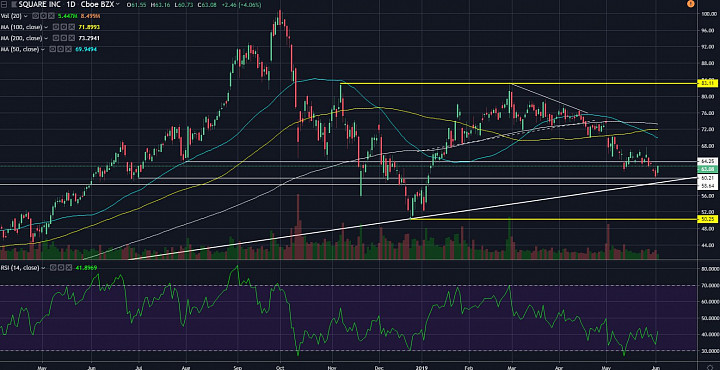Expand the MA (200, close) dropdown arrow
This screenshot has width=720, height=370.
pos(46,38)
